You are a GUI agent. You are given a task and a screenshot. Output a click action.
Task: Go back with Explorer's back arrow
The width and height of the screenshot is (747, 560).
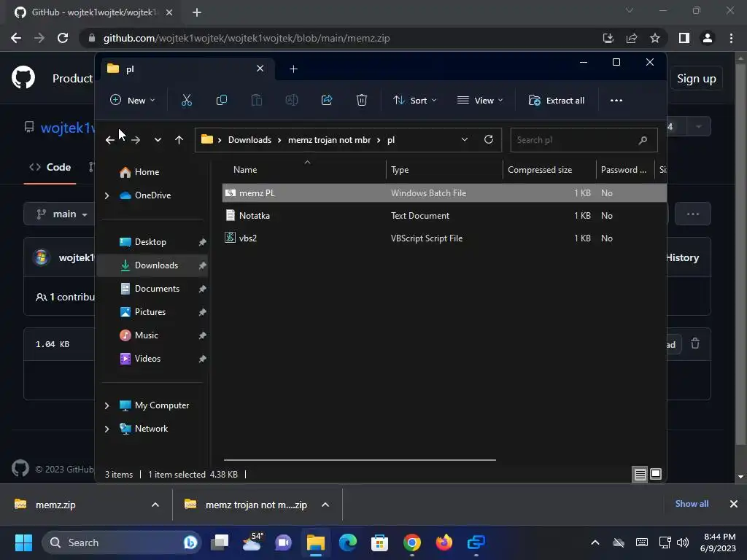coord(110,140)
